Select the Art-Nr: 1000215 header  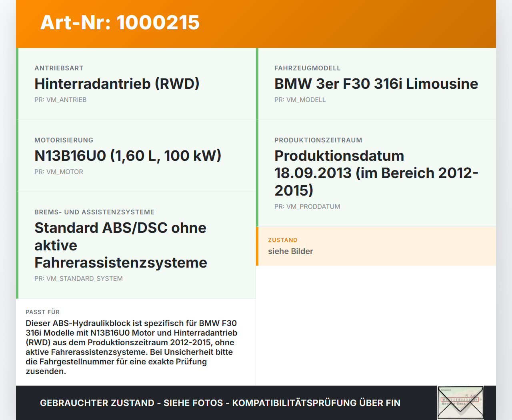click(120, 23)
